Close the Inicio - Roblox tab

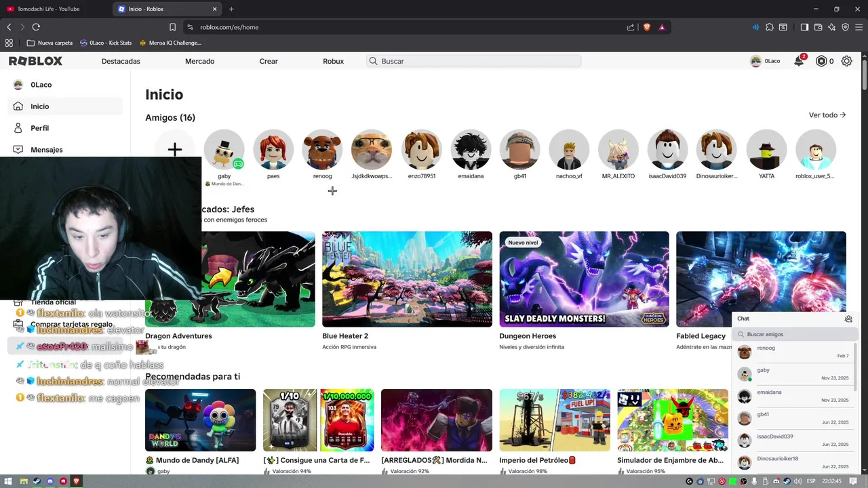[215, 9]
